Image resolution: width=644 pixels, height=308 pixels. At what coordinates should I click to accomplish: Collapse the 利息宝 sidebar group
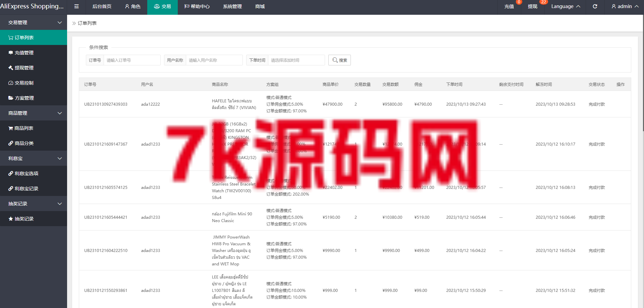click(34, 158)
